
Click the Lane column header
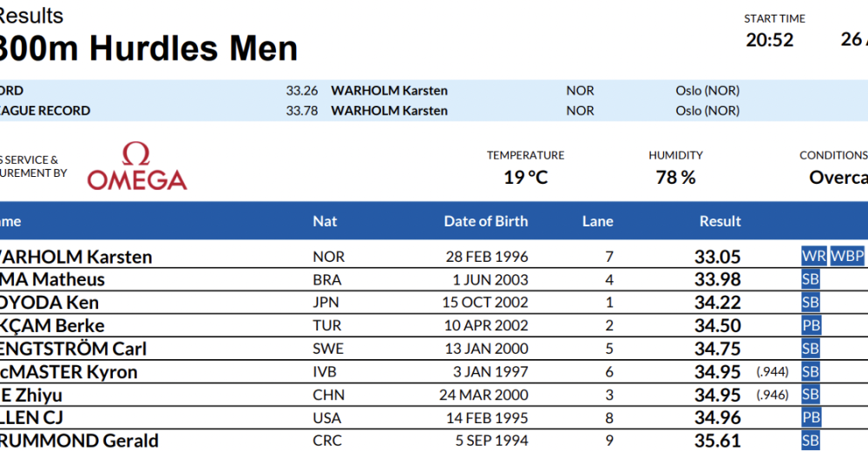click(x=598, y=221)
